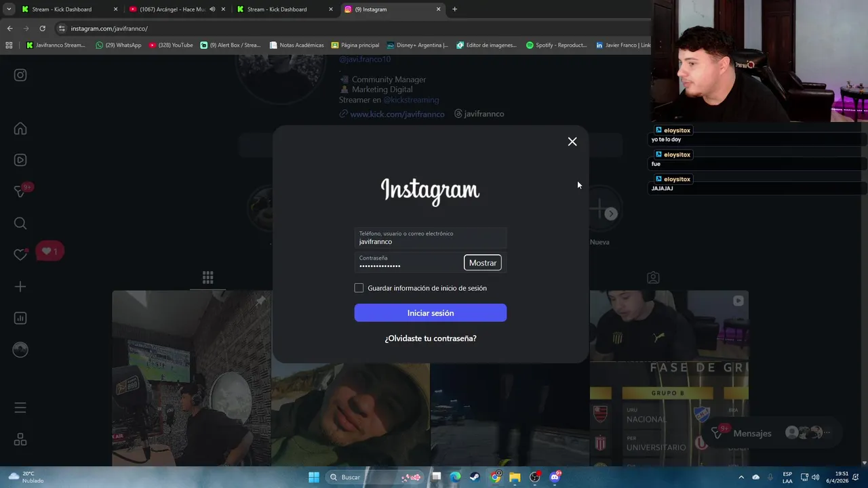The width and height of the screenshot is (868, 488).
Task: Open Microsoft Edge from the taskbar
Action: [x=455, y=477]
